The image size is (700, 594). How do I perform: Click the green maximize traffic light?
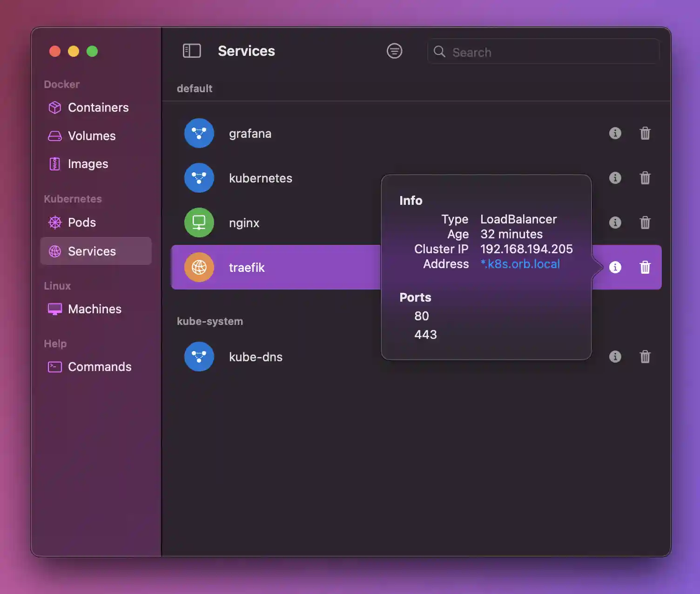pos(92,51)
